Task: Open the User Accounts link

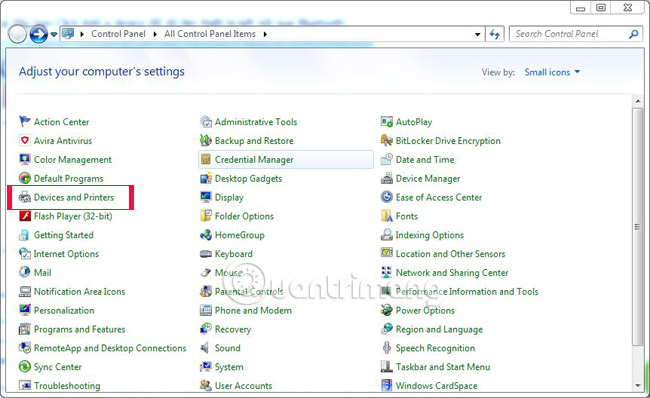Action: (243, 386)
